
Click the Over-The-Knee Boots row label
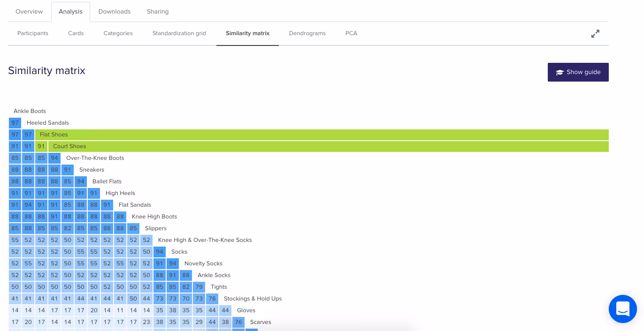pyautogui.click(x=95, y=158)
